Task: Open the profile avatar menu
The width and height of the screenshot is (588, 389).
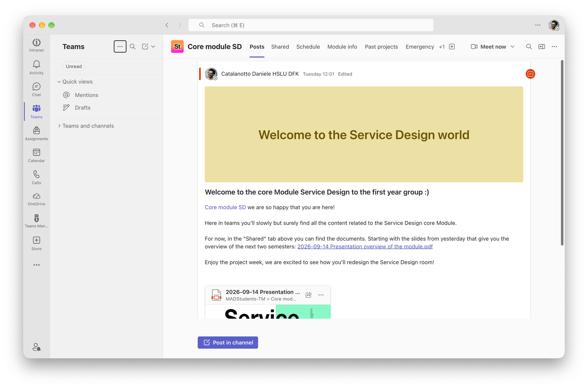Action: coord(554,25)
